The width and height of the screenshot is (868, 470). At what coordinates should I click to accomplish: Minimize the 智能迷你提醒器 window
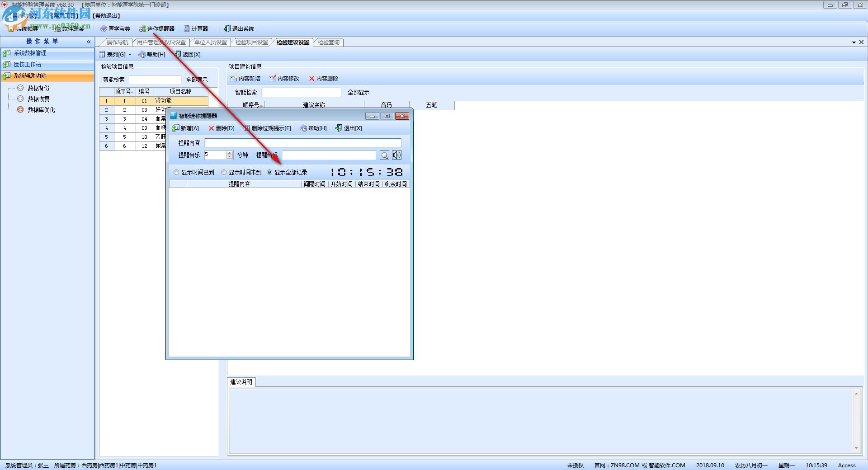[x=372, y=116]
